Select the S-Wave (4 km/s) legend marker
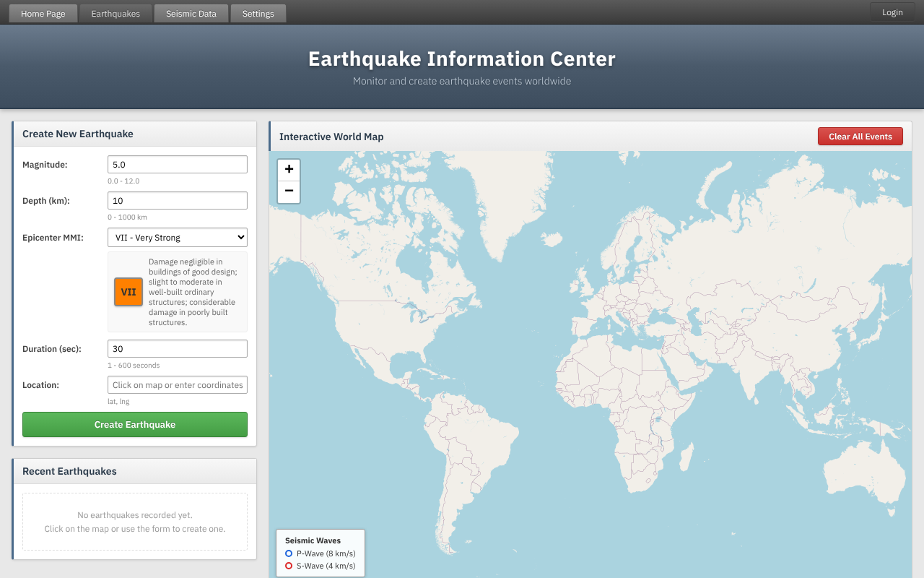Viewport: 924px width, 578px height. 289,566
